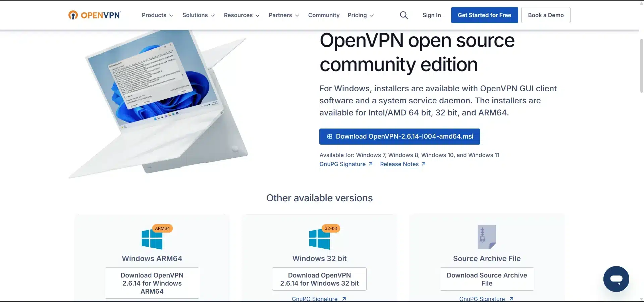Click Get Started for Free button
The width and height of the screenshot is (644, 302).
pos(484,15)
